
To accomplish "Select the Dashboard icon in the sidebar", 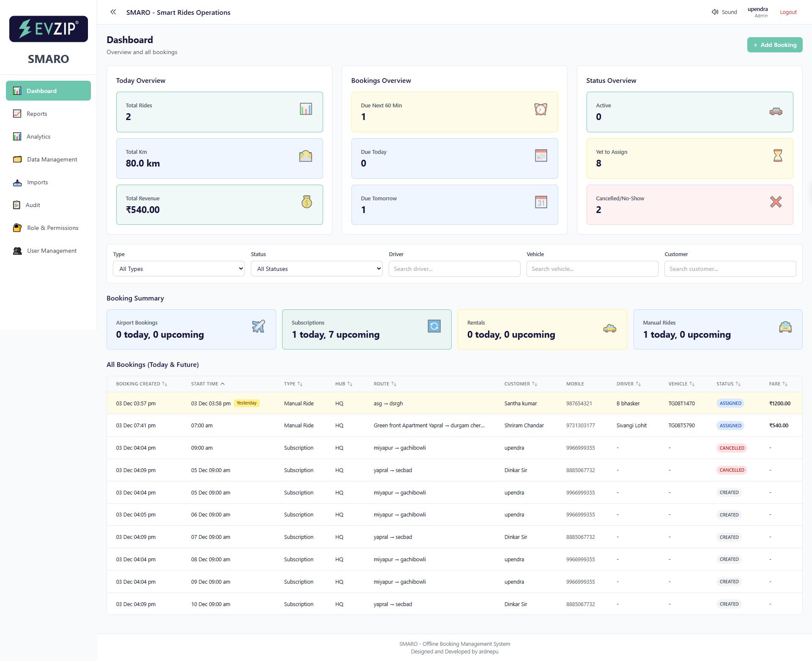I will point(16,90).
